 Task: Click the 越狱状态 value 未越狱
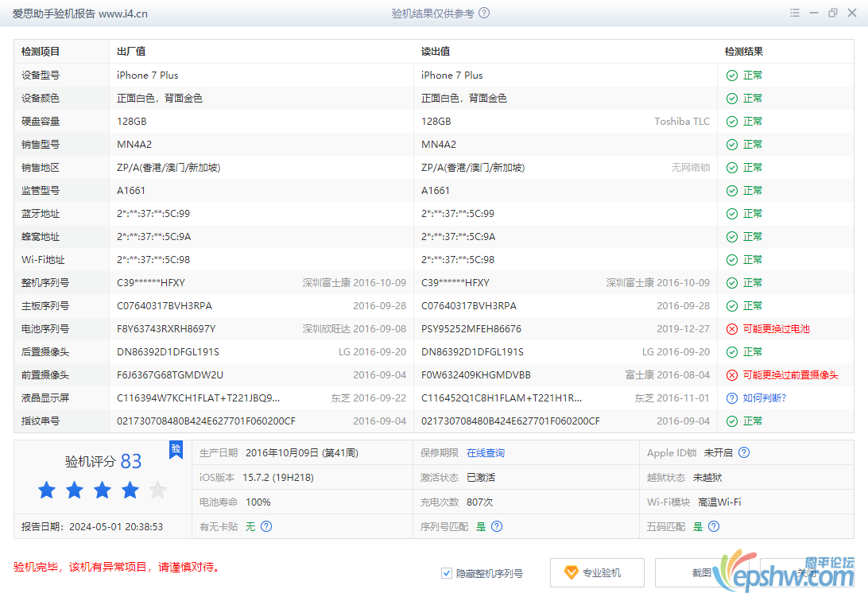(x=707, y=478)
